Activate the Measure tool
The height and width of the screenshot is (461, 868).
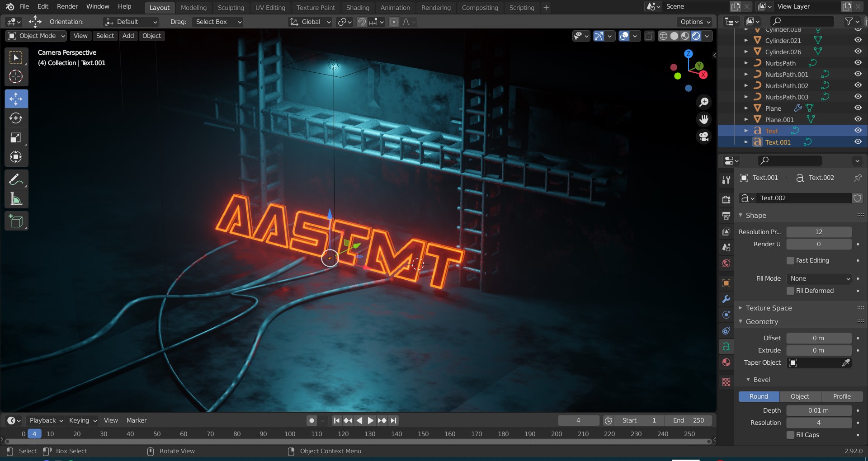tap(16, 199)
